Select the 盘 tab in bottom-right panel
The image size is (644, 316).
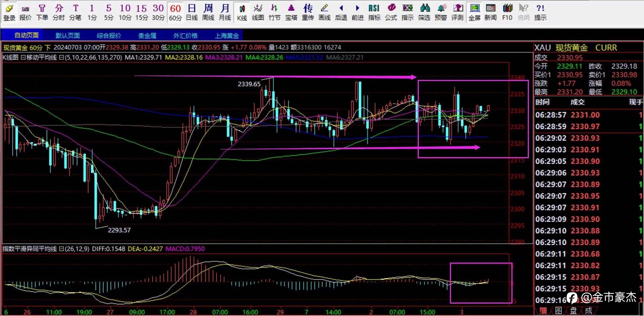pos(574,311)
